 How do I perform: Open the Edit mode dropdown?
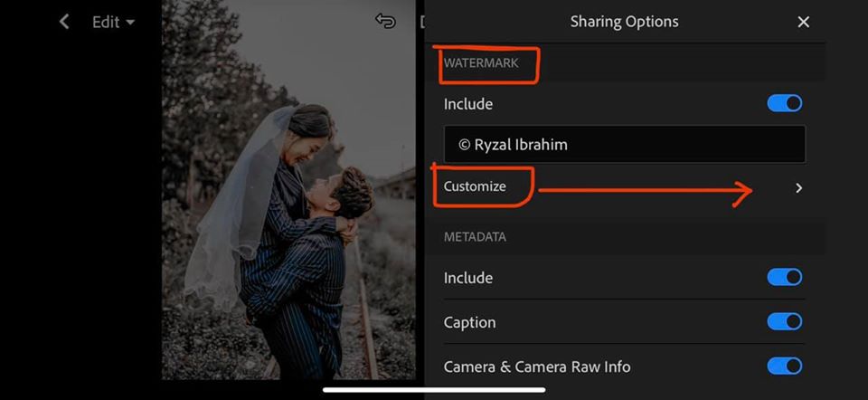pos(113,22)
